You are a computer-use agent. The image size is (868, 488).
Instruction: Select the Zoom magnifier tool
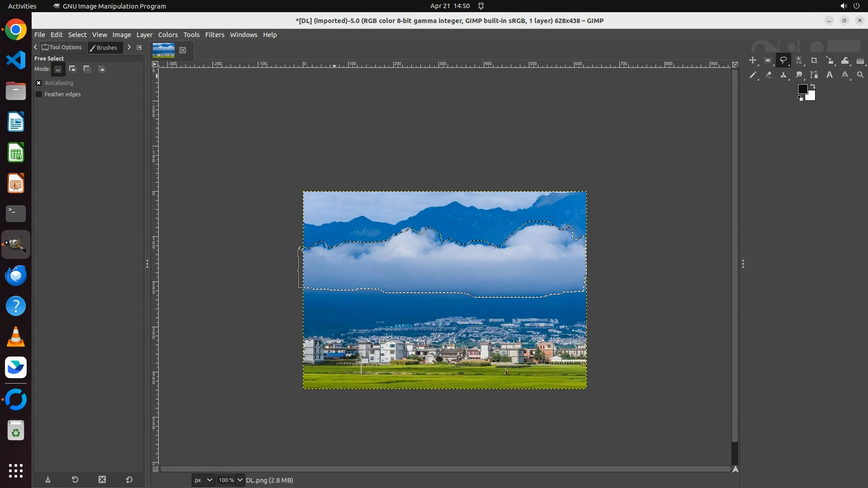point(860,75)
